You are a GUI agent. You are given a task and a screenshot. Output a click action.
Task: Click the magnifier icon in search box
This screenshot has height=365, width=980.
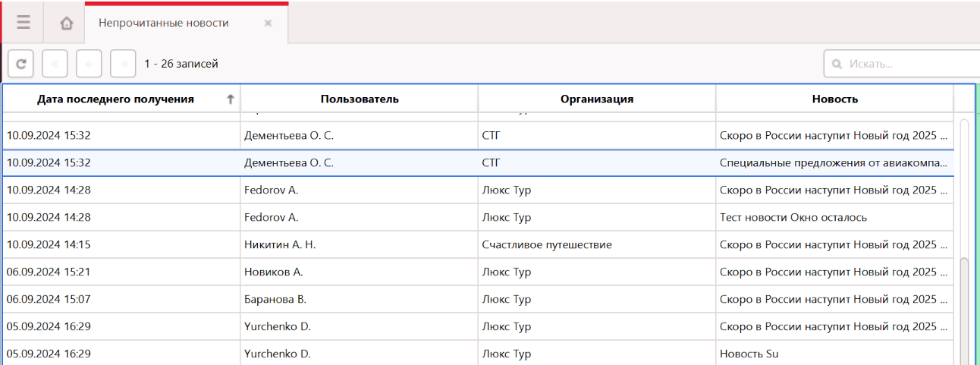(x=837, y=65)
